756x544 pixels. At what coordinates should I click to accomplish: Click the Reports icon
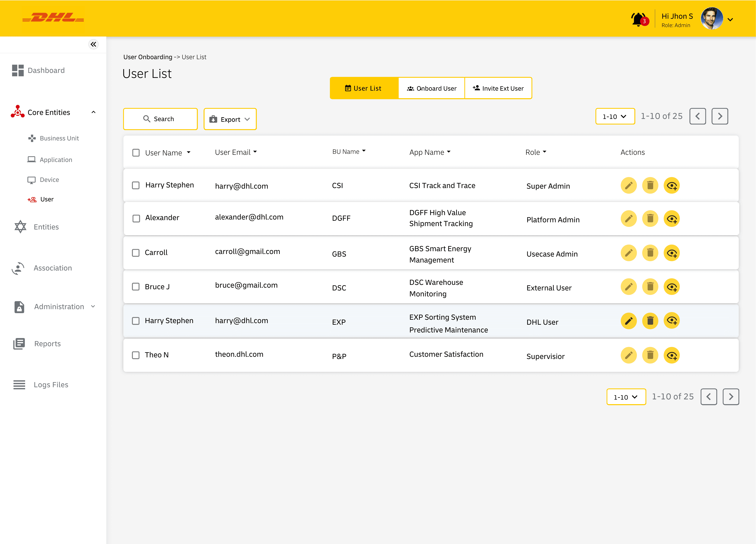[x=19, y=344]
